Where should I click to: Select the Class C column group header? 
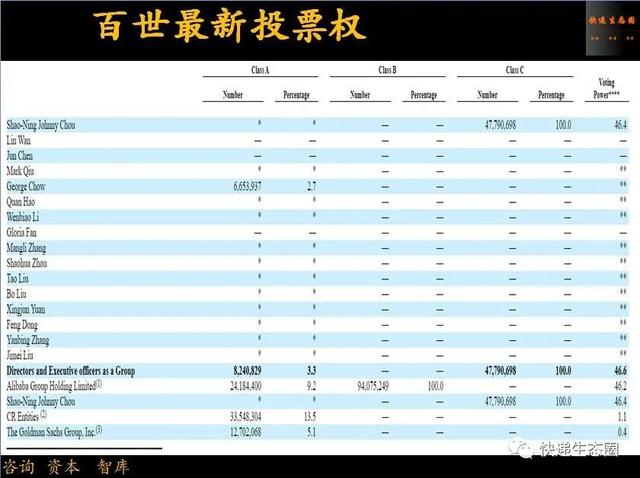tap(514, 70)
